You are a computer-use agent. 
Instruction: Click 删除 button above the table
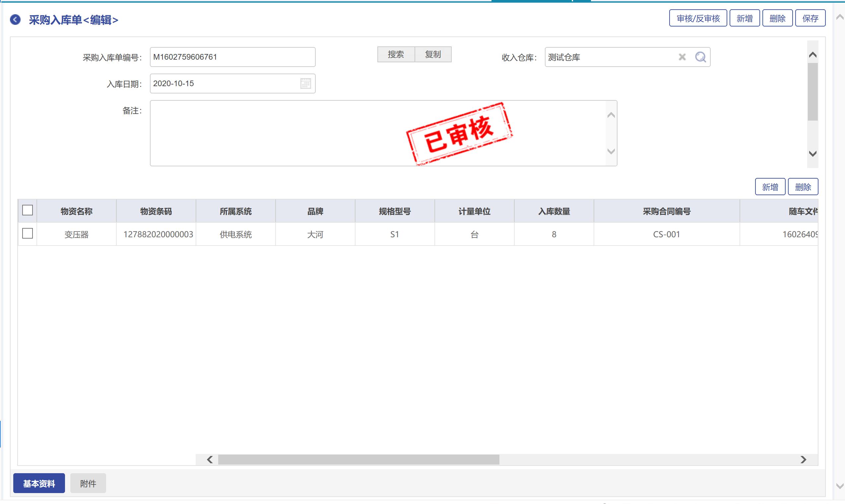[x=803, y=187]
